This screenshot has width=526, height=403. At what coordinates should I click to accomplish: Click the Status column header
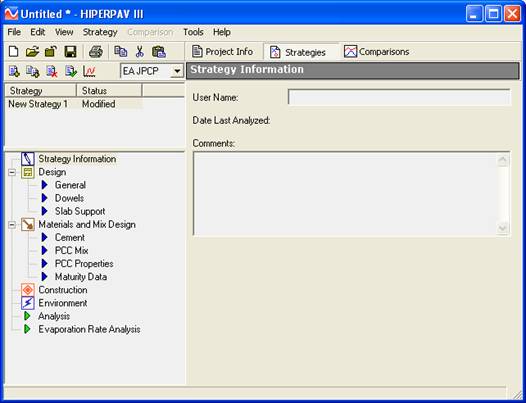click(109, 91)
